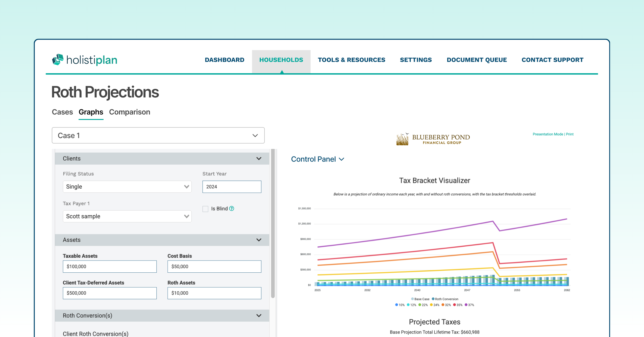Toggle the Base Case legend marker

coord(412,299)
